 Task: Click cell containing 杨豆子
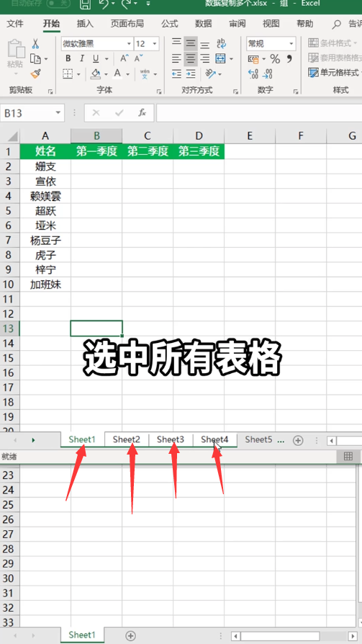click(x=45, y=241)
